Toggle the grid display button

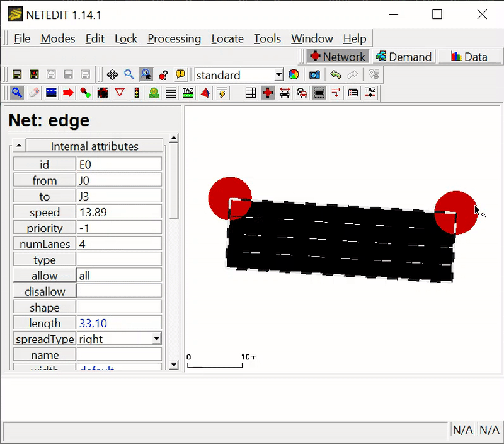pyautogui.click(x=251, y=93)
